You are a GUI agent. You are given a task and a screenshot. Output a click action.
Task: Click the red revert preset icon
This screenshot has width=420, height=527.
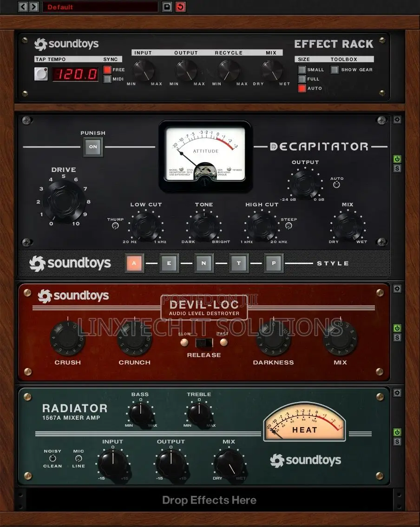tap(180, 7)
